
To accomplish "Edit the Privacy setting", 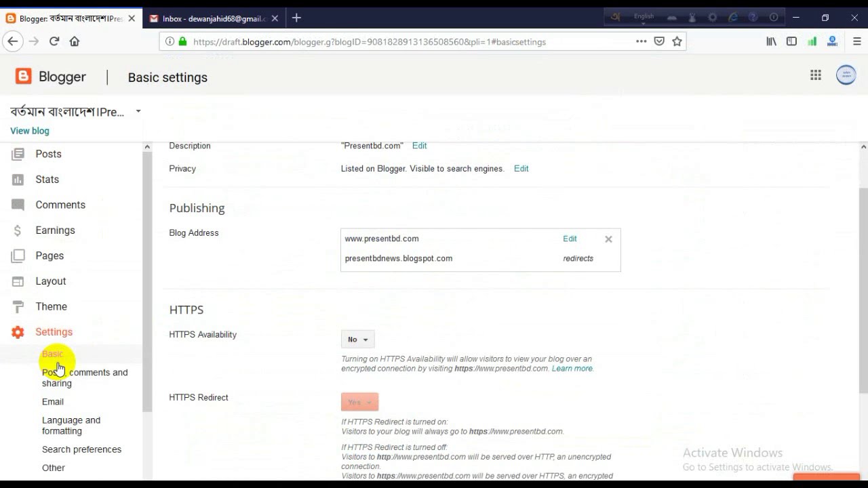I will pyautogui.click(x=521, y=169).
